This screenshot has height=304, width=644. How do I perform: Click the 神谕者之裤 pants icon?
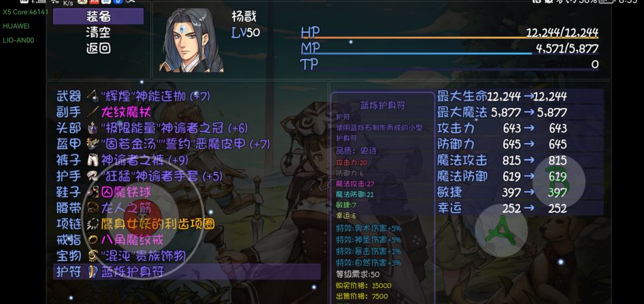93,160
